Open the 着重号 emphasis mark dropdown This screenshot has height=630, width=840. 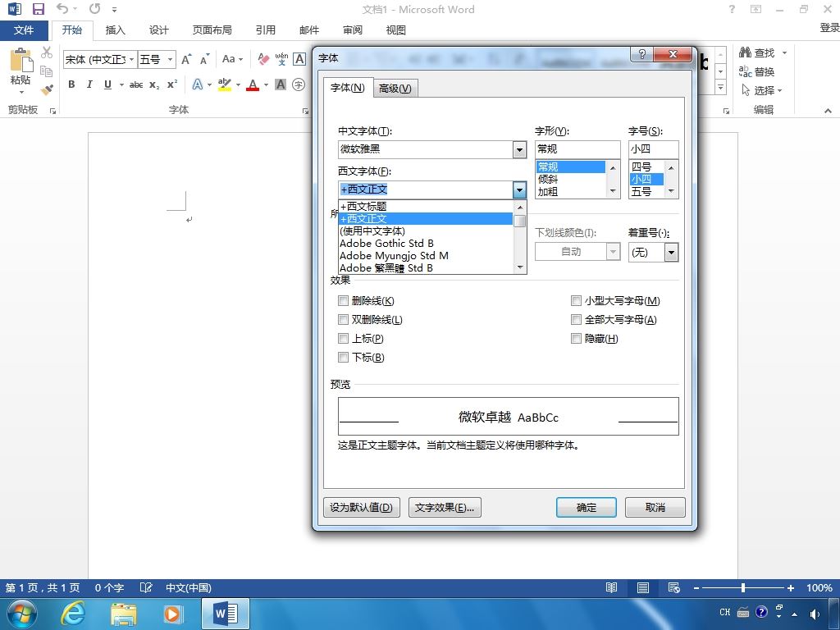(x=671, y=253)
